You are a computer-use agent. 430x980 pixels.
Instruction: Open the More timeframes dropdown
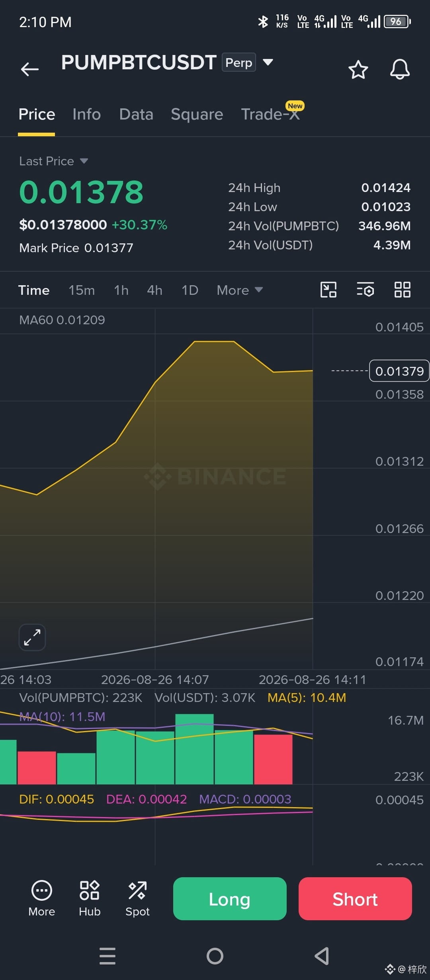240,290
